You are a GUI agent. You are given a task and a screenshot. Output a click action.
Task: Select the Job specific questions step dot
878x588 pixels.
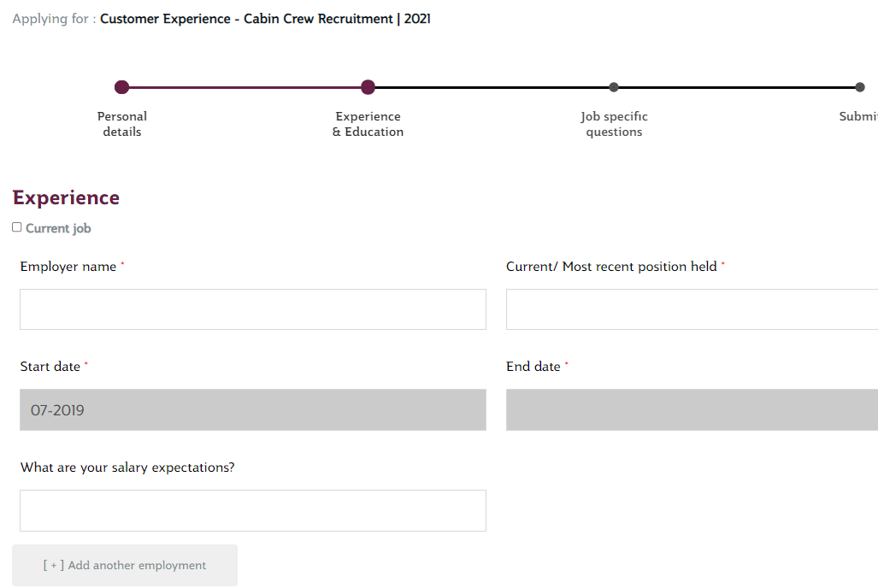tap(614, 87)
